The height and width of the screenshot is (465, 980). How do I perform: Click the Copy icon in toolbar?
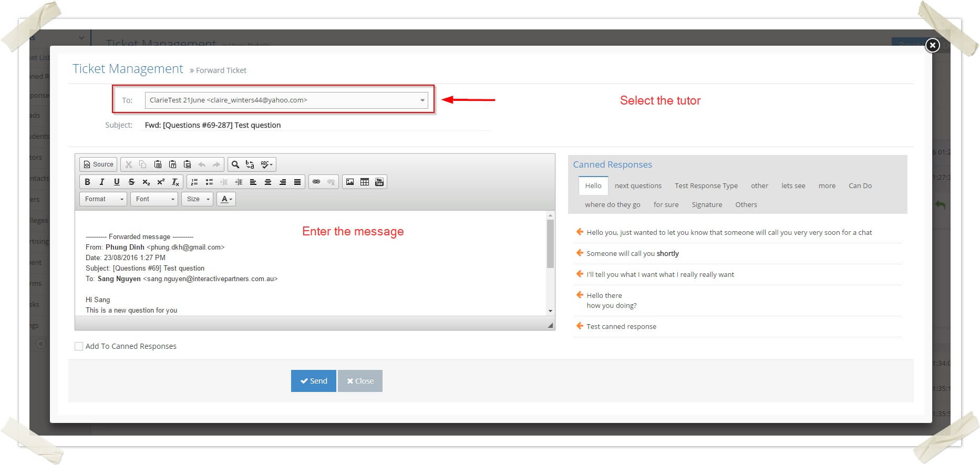tap(143, 164)
